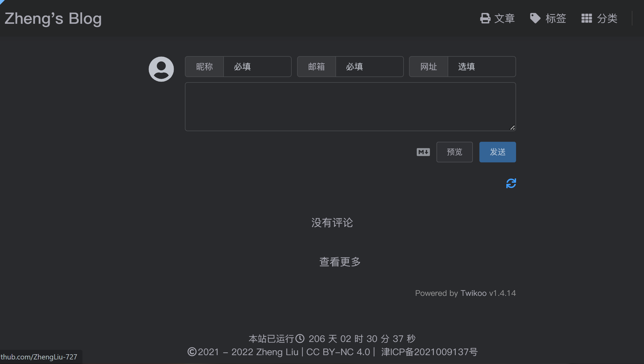The image size is (644, 364).
Task: Click the 发送 send button
Action: (498, 152)
